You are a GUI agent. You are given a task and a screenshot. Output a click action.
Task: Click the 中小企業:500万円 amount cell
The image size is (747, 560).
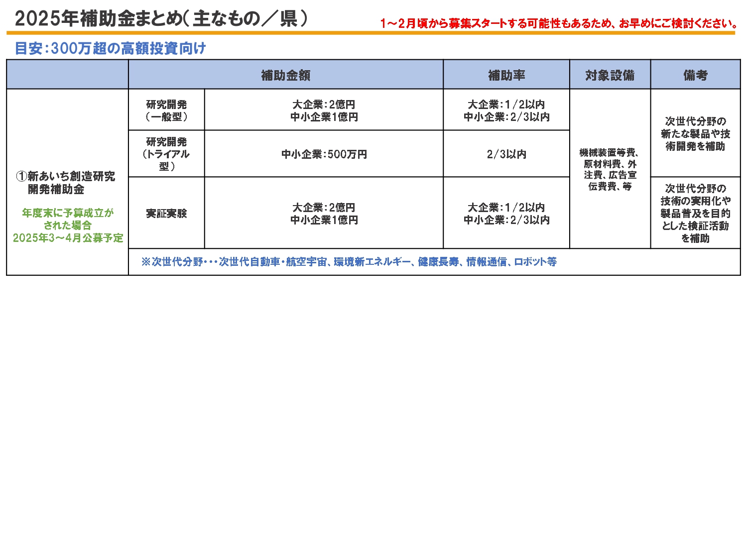pos(324,154)
